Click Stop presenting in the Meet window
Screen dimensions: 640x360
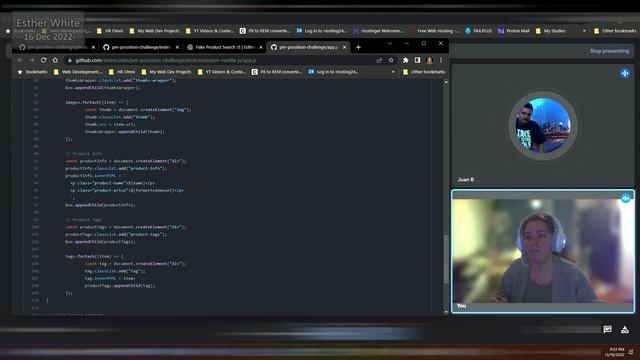click(609, 51)
